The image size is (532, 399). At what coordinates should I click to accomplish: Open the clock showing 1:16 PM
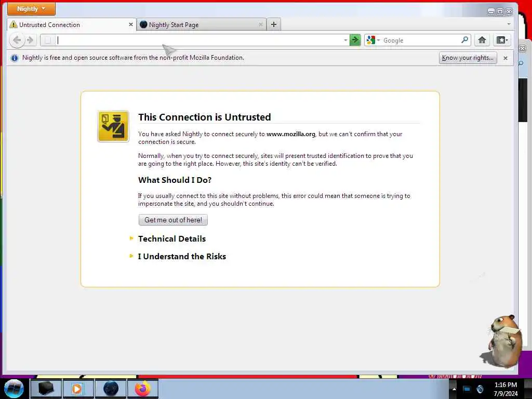(506, 389)
